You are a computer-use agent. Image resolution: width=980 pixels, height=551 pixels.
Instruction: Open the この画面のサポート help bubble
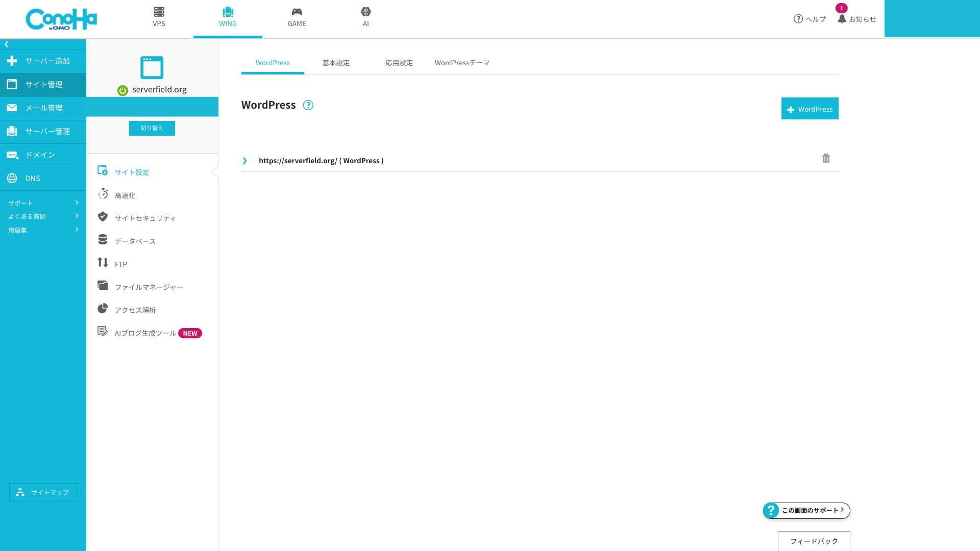(x=806, y=510)
